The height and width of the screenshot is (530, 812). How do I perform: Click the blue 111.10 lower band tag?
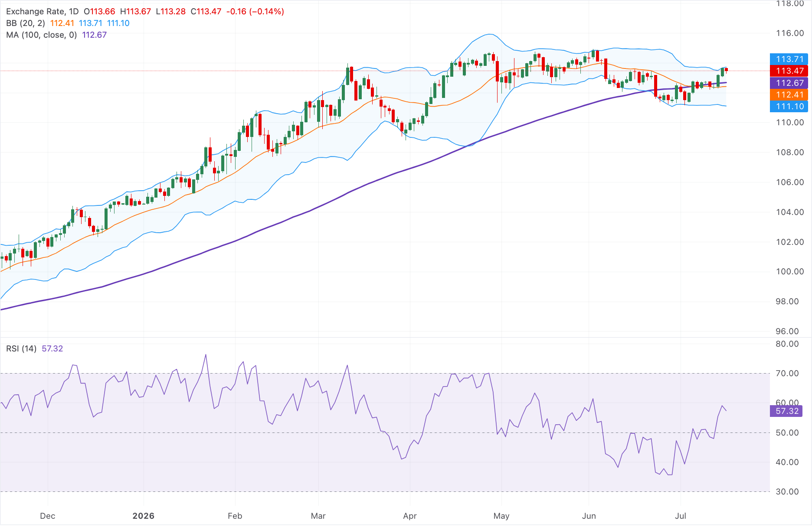(x=789, y=107)
